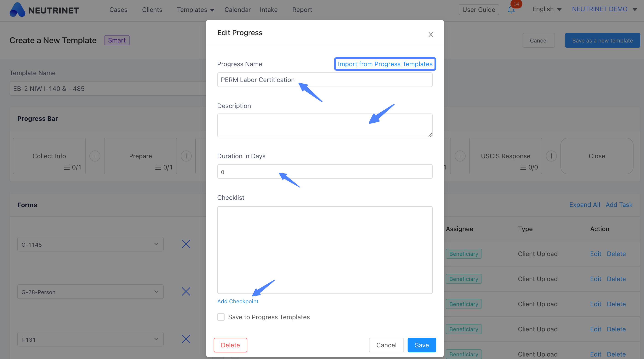Click the Neutrinet logo
This screenshot has height=359, width=644.
[x=44, y=10]
